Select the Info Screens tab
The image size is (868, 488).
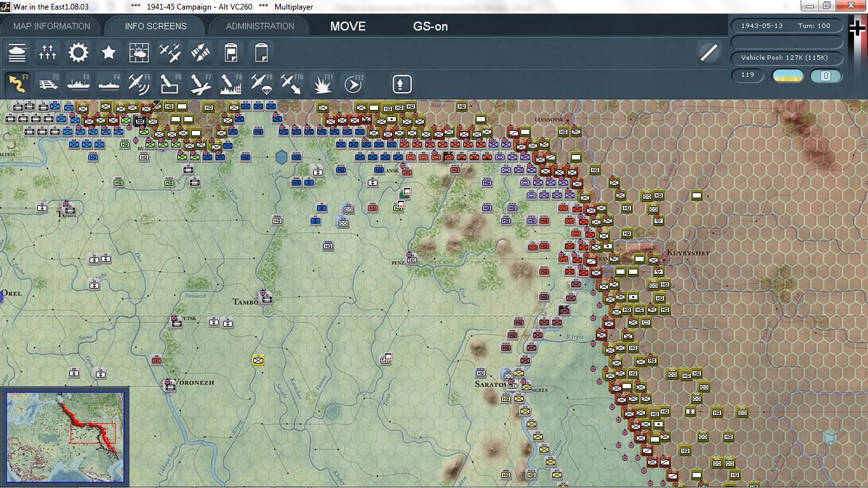click(x=156, y=26)
